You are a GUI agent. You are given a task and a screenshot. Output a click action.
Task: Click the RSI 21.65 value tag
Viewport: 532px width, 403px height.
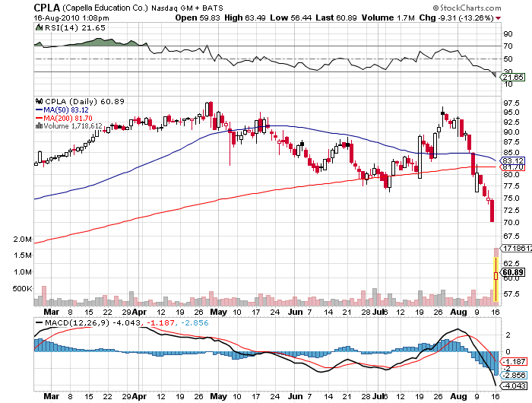pyautogui.click(x=513, y=77)
